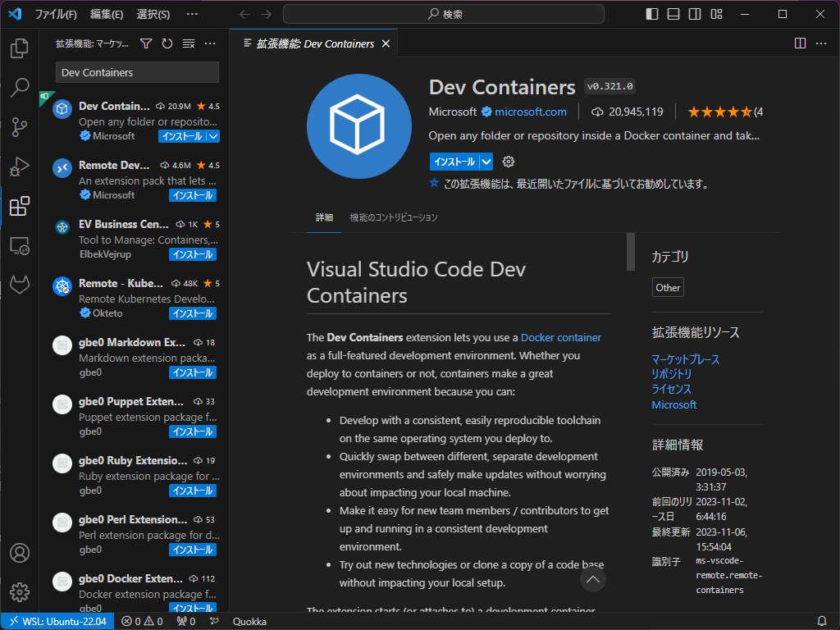Click the errors and warnings status item
The width and height of the screenshot is (840, 630).
pyautogui.click(x=142, y=622)
